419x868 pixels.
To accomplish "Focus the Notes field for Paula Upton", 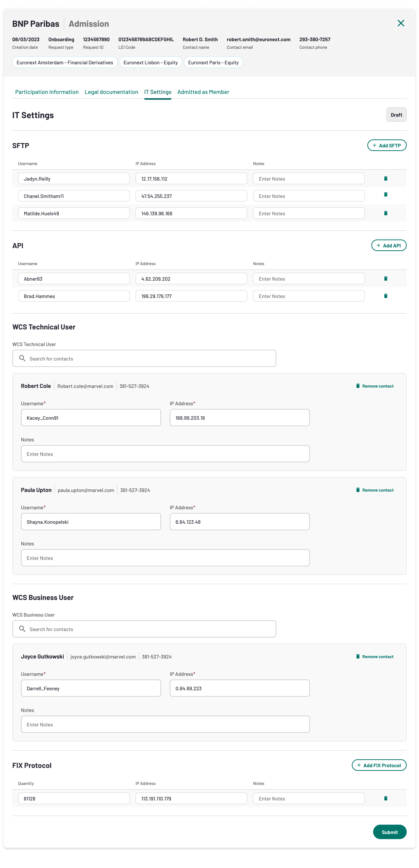I will pyautogui.click(x=165, y=558).
